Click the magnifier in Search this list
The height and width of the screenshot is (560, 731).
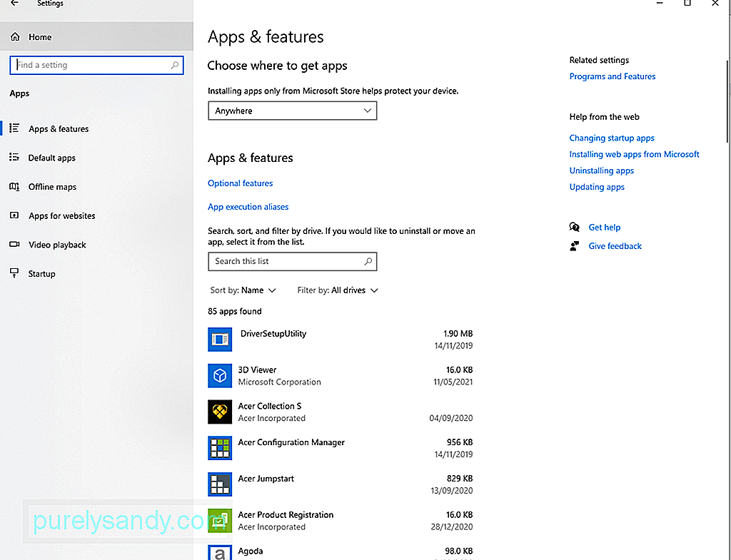368,261
